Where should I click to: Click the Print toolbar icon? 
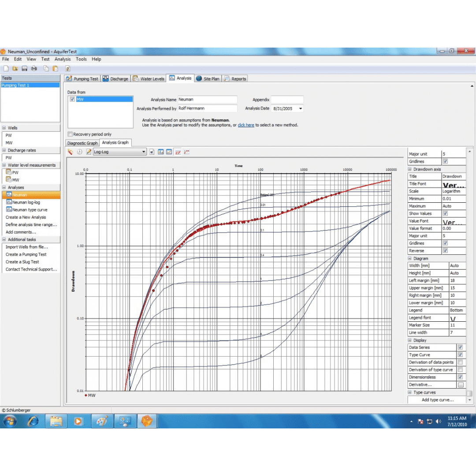point(34,68)
